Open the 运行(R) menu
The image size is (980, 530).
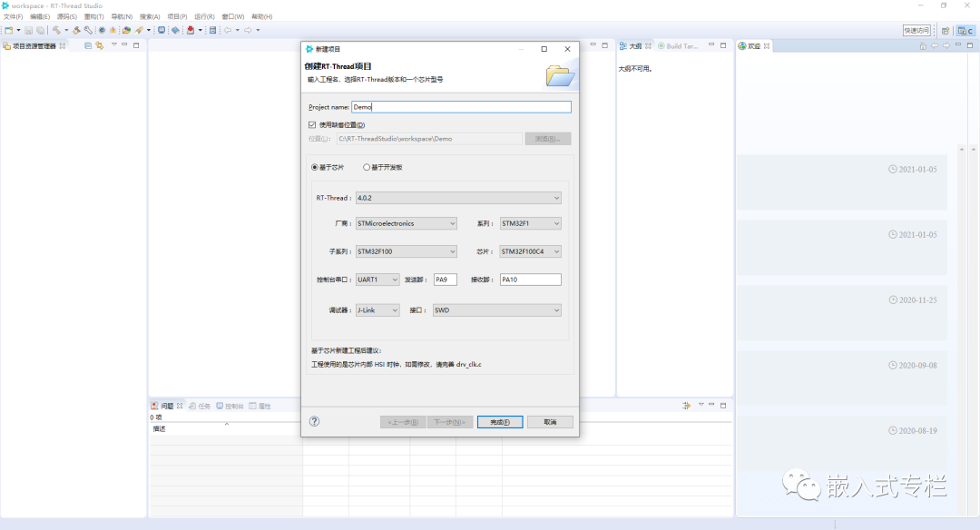coord(204,17)
